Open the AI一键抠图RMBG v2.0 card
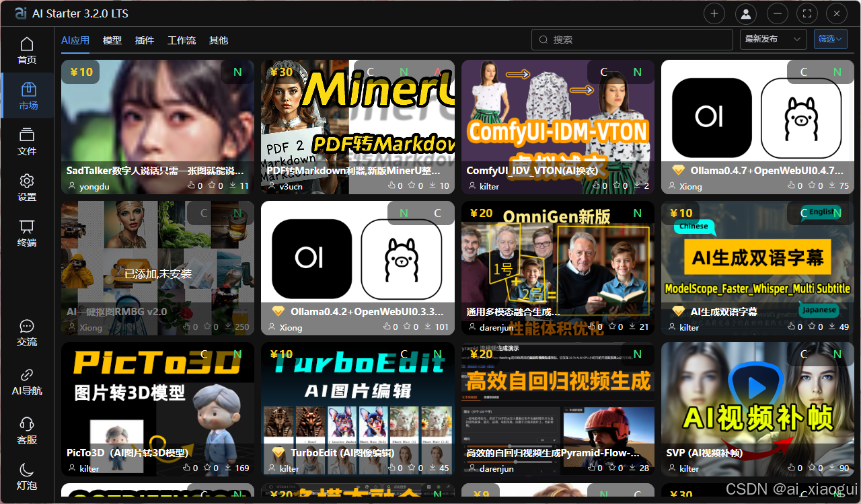Screen dimensions: 861x504 coord(157,268)
